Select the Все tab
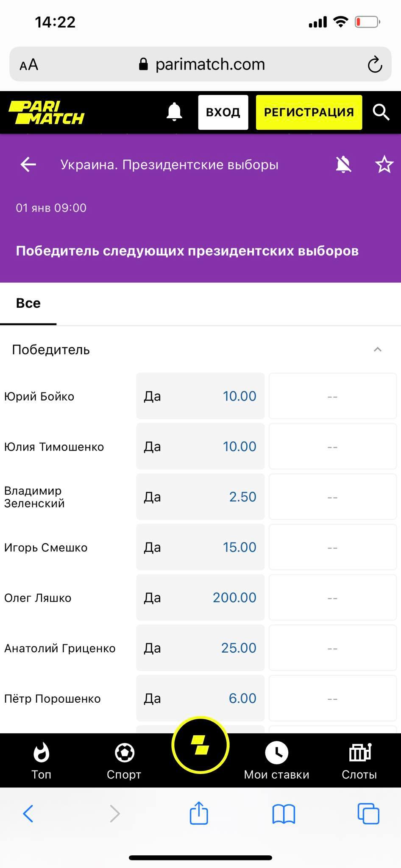The image size is (401, 868). 28,303
